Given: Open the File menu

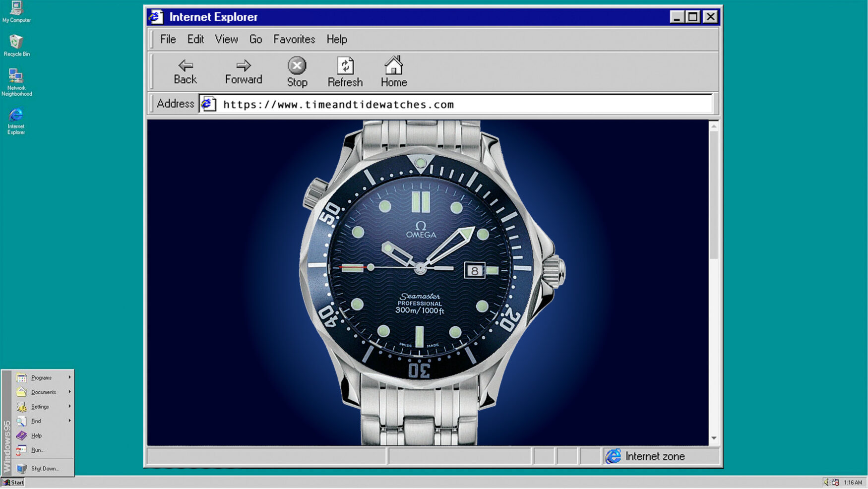Looking at the screenshot, I should point(168,39).
